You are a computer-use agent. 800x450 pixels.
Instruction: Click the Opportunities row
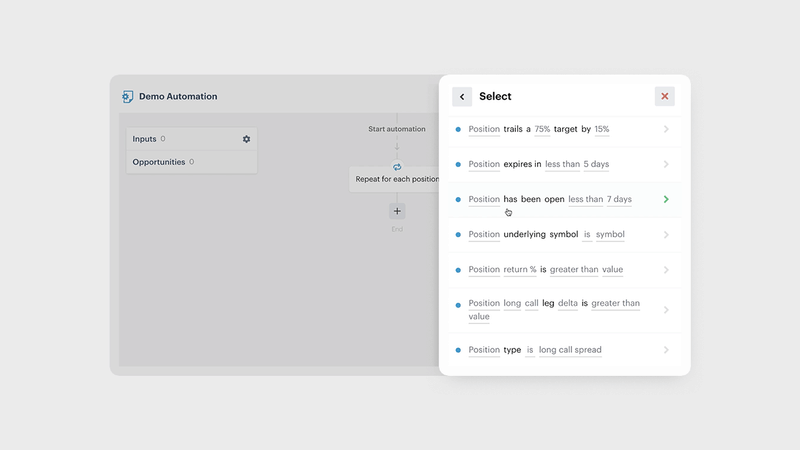coord(163,162)
